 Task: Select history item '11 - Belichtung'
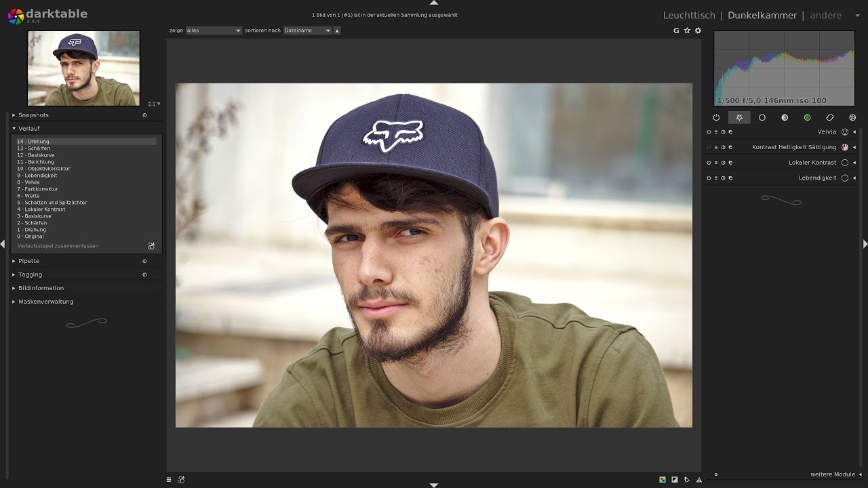tap(87, 162)
